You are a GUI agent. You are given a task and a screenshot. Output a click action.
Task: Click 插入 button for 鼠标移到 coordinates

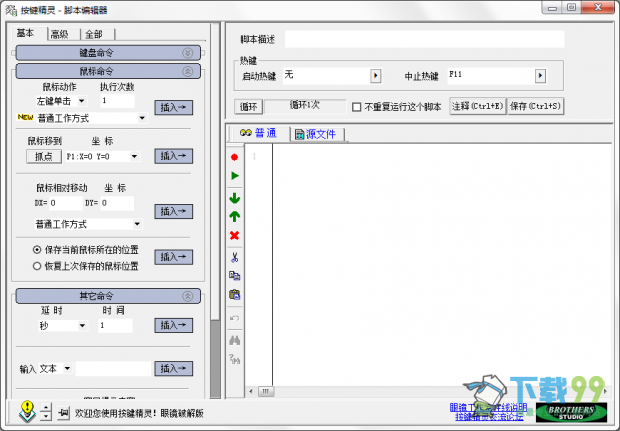[x=174, y=156]
